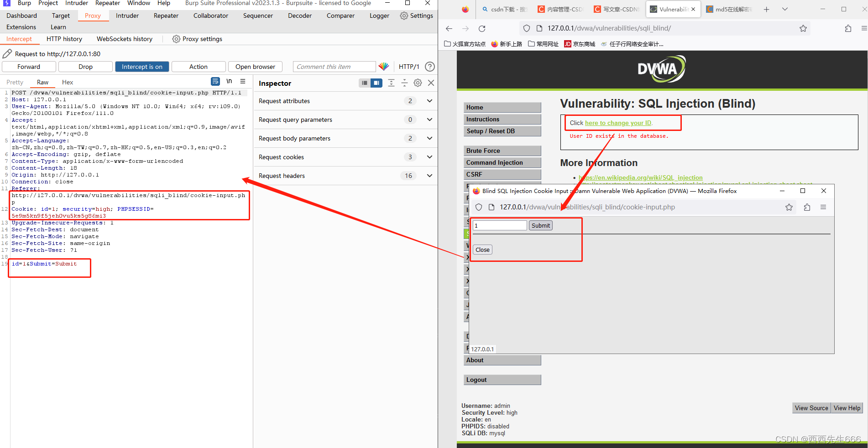Open the editor hamburger options menu
The height and width of the screenshot is (448, 868).
click(243, 81)
